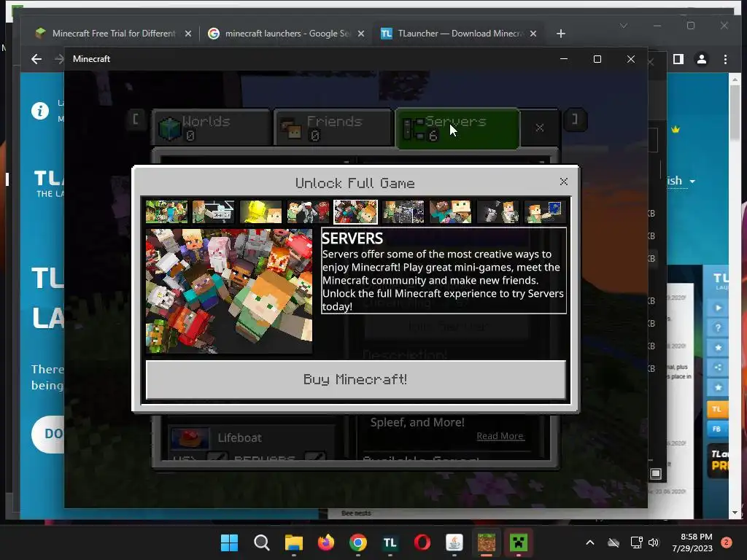Expand Chrome tab search chevron

tap(624, 26)
